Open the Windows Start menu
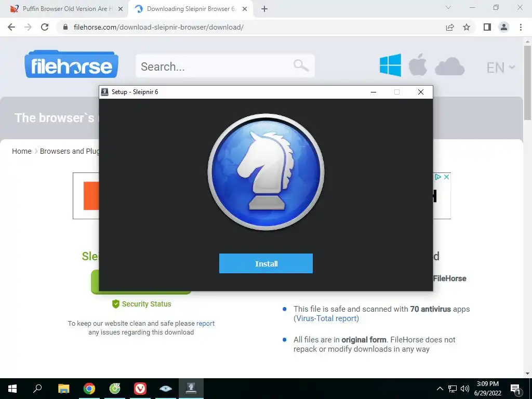The width and height of the screenshot is (532, 399). (12, 389)
